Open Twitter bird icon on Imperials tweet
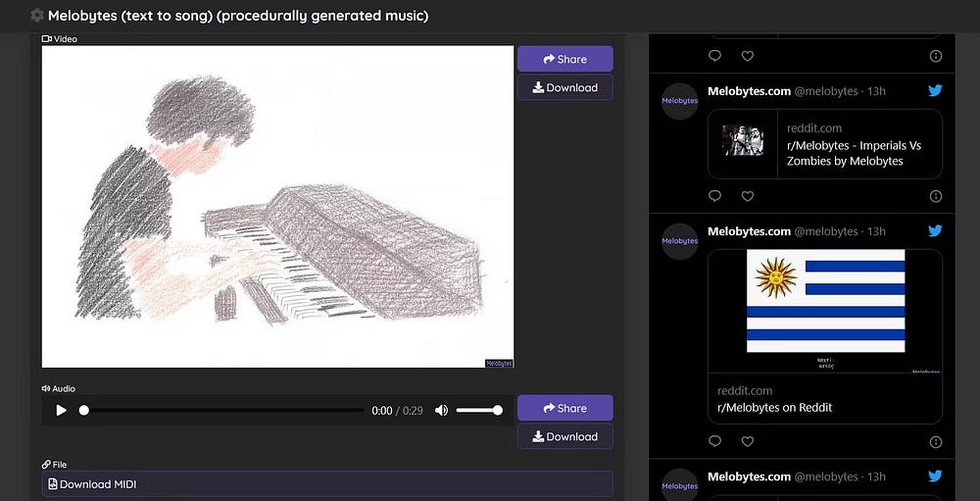 click(x=935, y=91)
